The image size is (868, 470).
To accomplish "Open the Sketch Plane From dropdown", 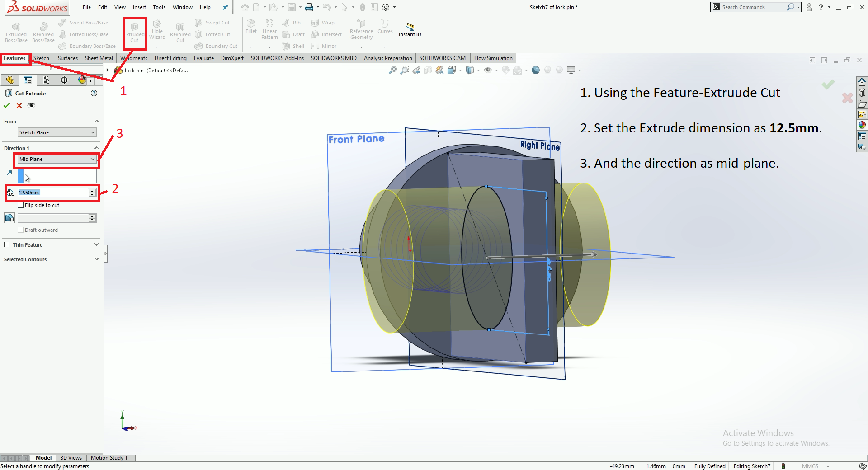I will (57, 132).
